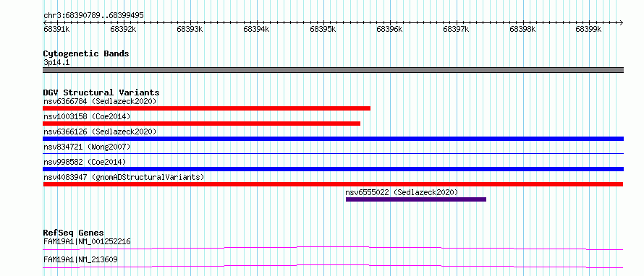Click the DGV Structural Variants track title

[x=101, y=92]
